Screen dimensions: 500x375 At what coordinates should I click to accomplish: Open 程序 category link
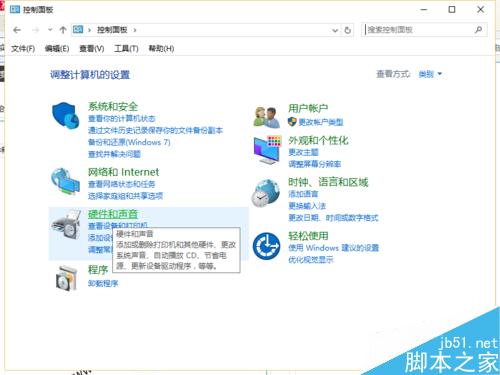click(x=98, y=269)
